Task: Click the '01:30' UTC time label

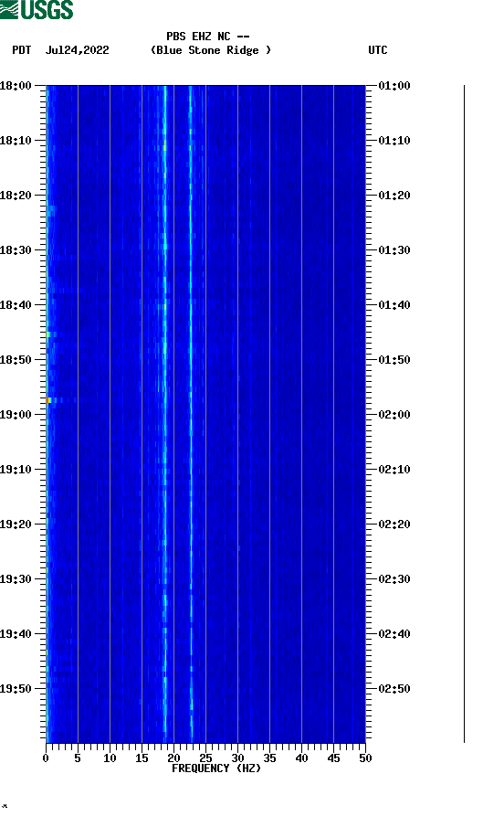Action: 394,249
